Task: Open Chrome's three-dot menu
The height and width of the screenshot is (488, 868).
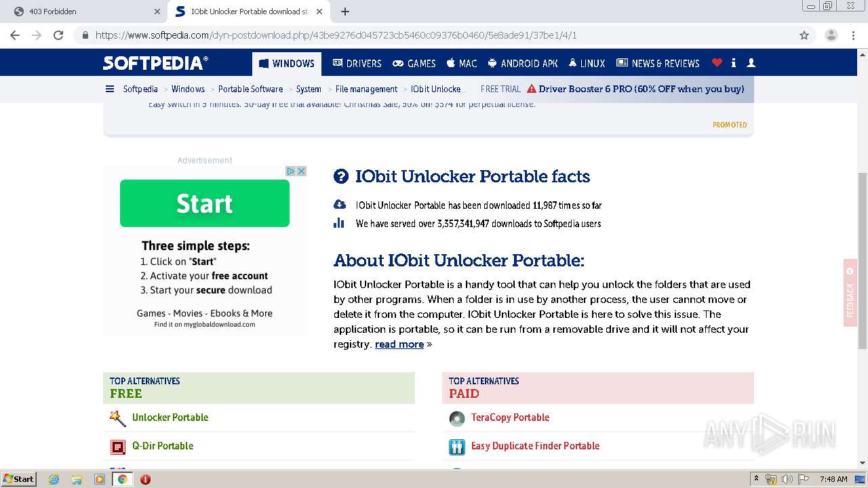Action: click(854, 35)
